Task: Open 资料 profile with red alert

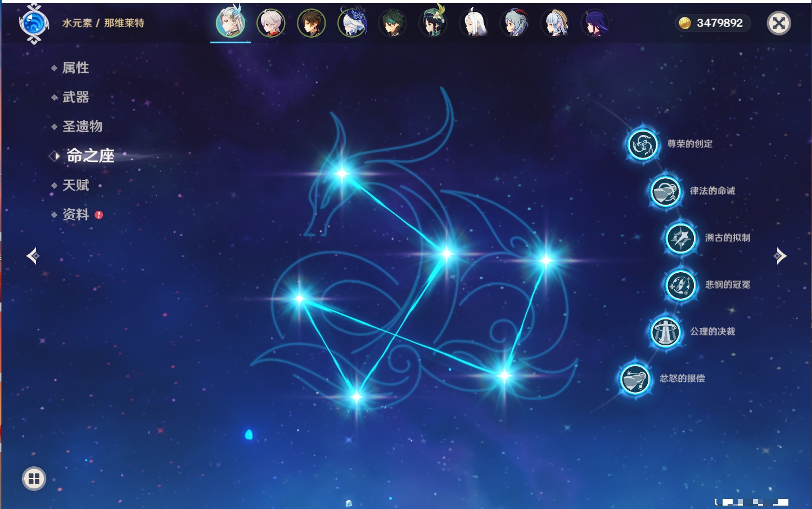Action: click(x=75, y=214)
